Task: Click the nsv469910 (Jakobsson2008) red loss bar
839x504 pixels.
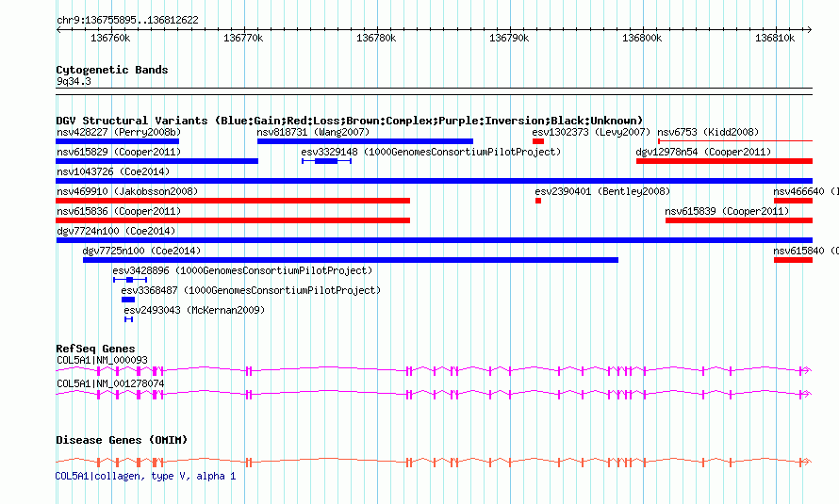Action: pos(233,201)
